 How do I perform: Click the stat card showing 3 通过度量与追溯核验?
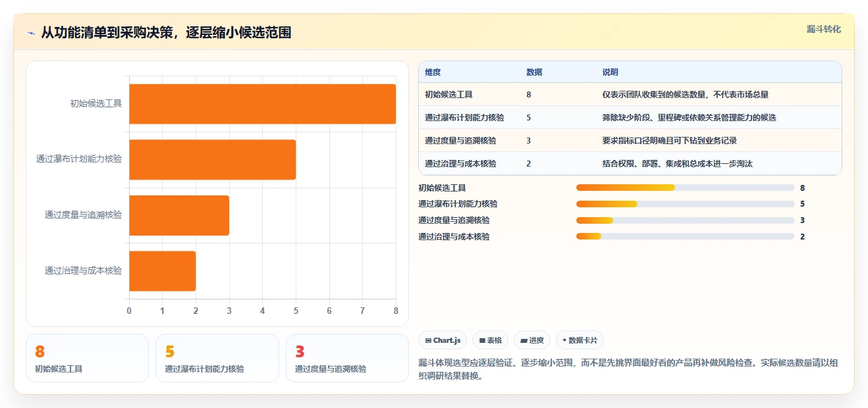click(x=347, y=358)
